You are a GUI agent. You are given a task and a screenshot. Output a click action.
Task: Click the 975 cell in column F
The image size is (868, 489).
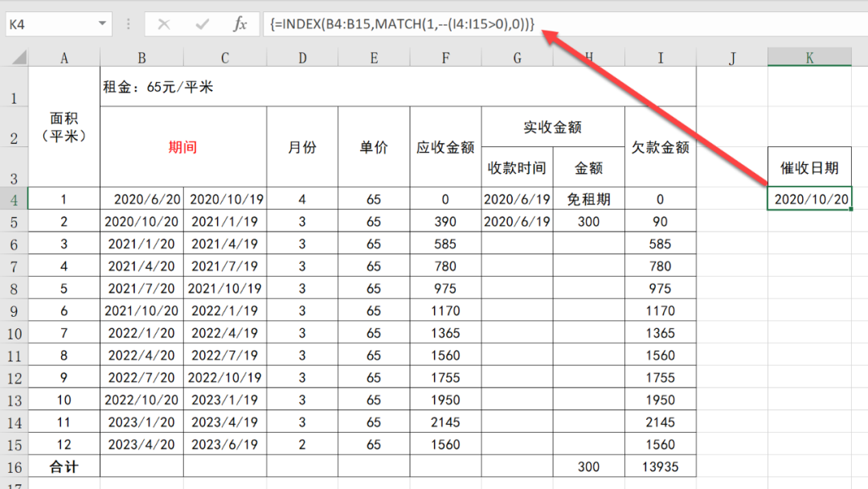point(445,289)
